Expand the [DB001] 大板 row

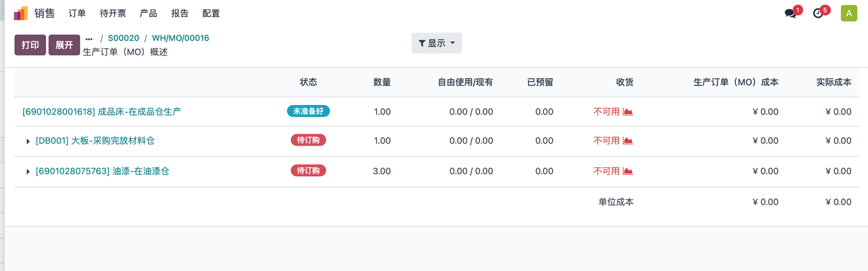[28, 141]
